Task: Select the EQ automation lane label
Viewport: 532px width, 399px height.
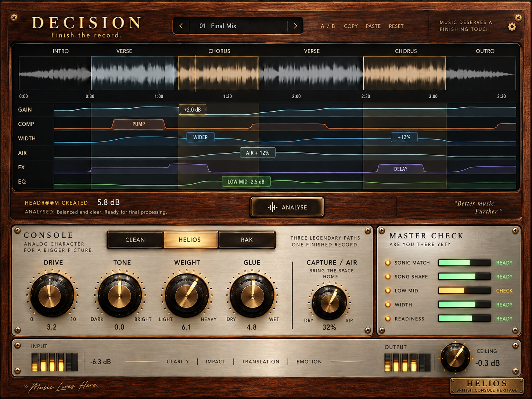Action: click(x=22, y=181)
